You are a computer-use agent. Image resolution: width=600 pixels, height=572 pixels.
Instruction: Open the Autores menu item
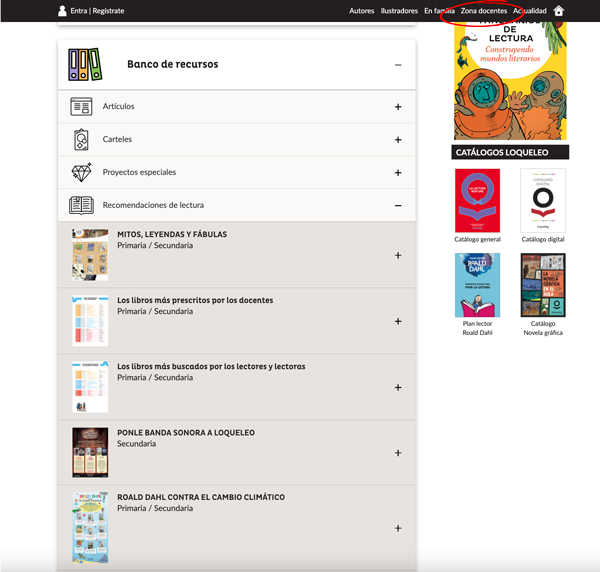coord(361,11)
